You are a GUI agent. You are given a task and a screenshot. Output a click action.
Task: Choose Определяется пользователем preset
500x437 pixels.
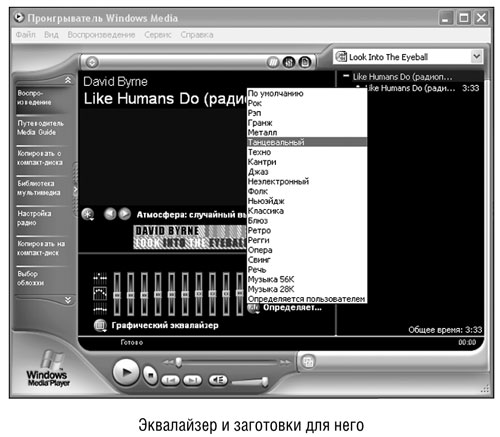307,299
